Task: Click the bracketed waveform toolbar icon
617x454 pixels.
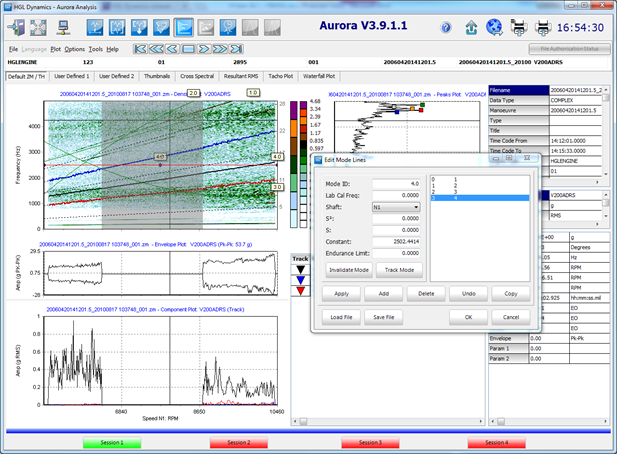Action: pos(117,28)
